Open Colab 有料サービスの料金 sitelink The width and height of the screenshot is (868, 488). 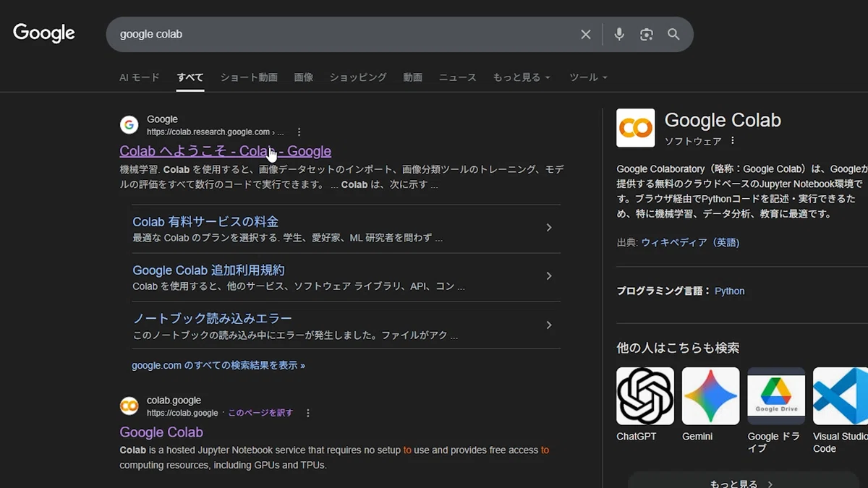205,222
